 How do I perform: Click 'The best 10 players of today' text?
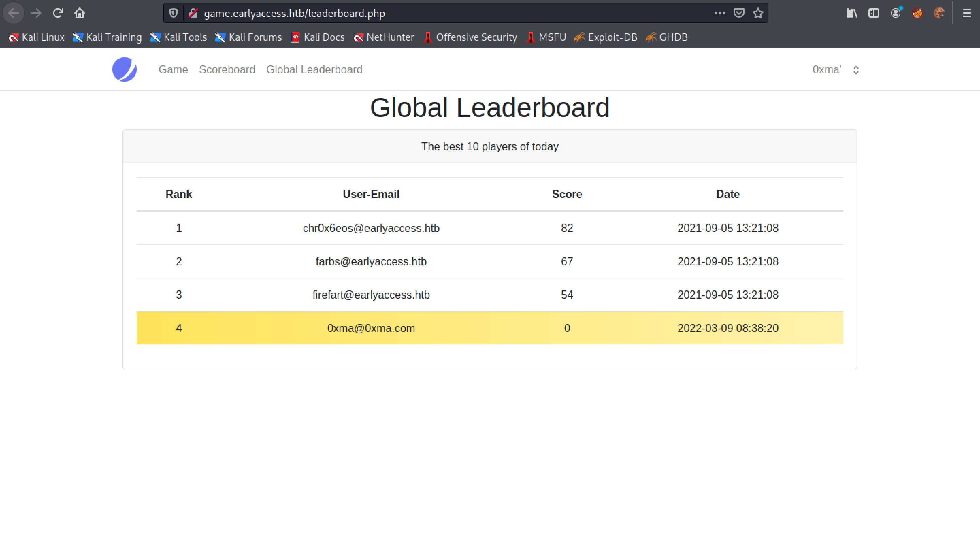pos(490,147)
